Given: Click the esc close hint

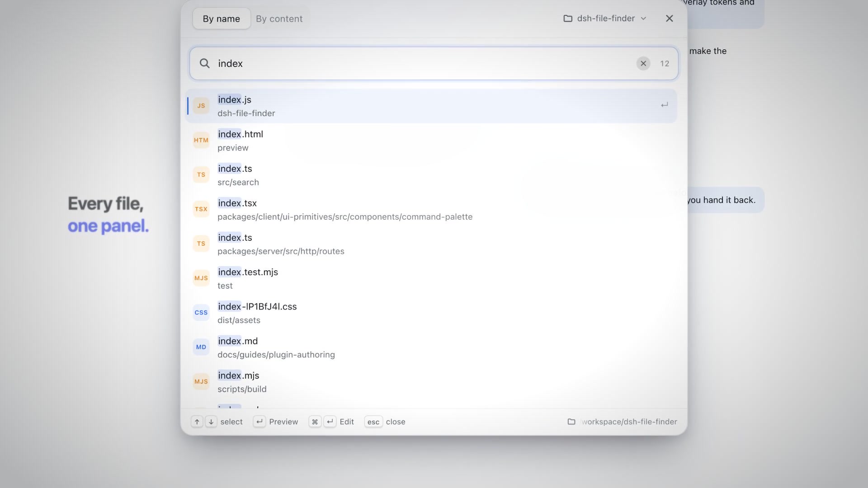Looking at the screenshot, I should coord(385,422).
